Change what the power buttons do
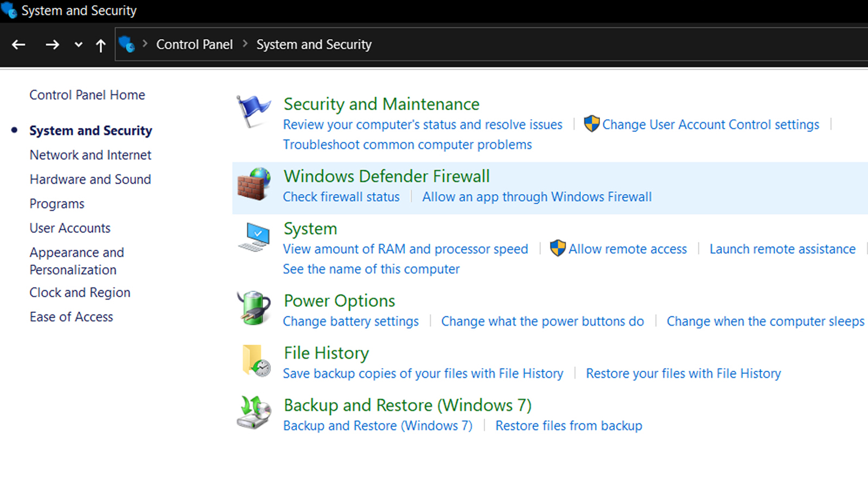This screenshot has width=868, height=488. 542,322
